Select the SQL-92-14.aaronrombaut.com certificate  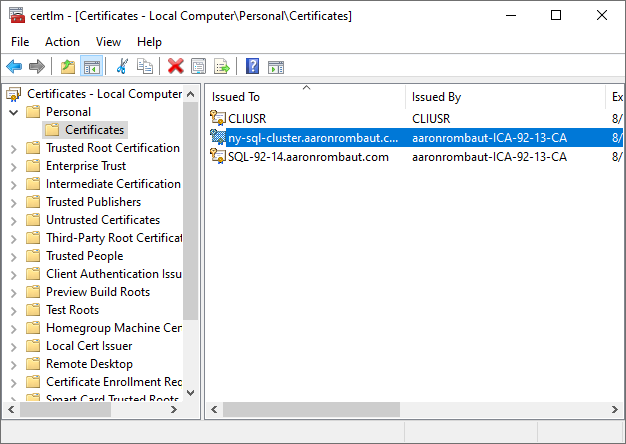[308, 157]
